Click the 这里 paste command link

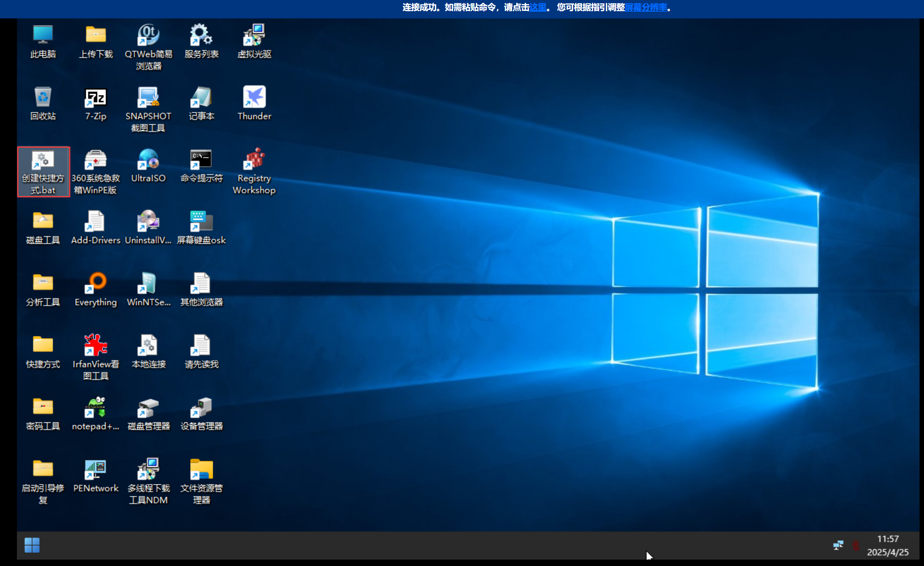point(538,8)
